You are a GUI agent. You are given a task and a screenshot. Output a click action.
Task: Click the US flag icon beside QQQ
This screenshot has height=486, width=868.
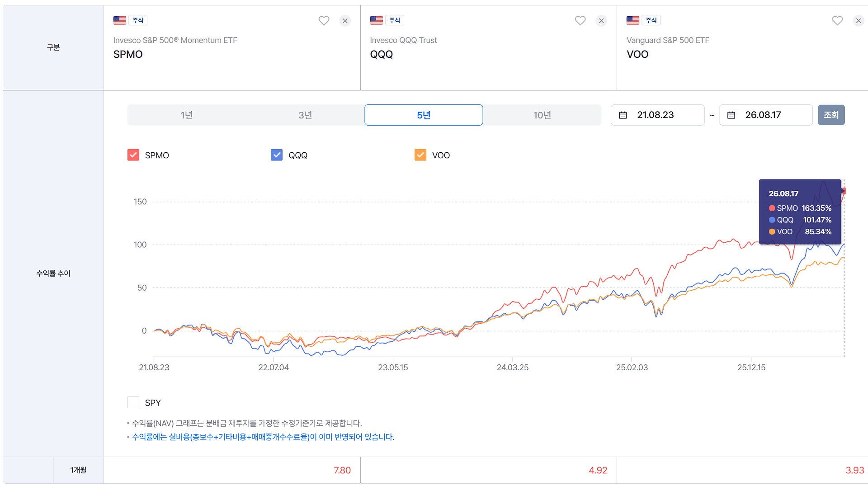point(376,20)
